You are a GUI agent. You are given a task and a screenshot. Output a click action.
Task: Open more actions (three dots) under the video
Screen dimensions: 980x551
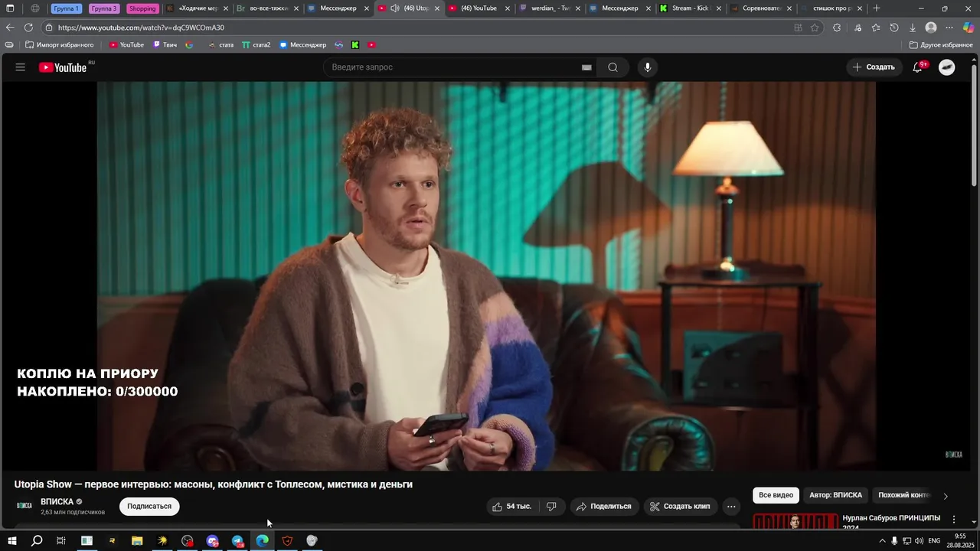[731, 507]
